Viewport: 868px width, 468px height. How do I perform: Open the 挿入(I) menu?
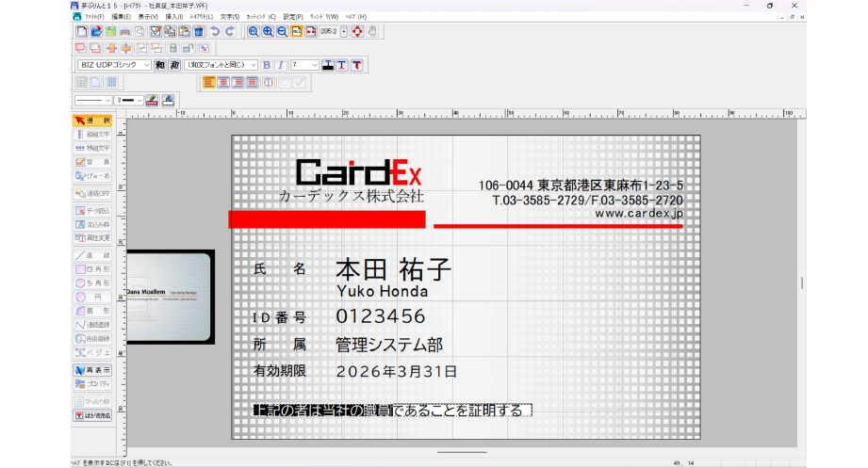click(174, 17)
